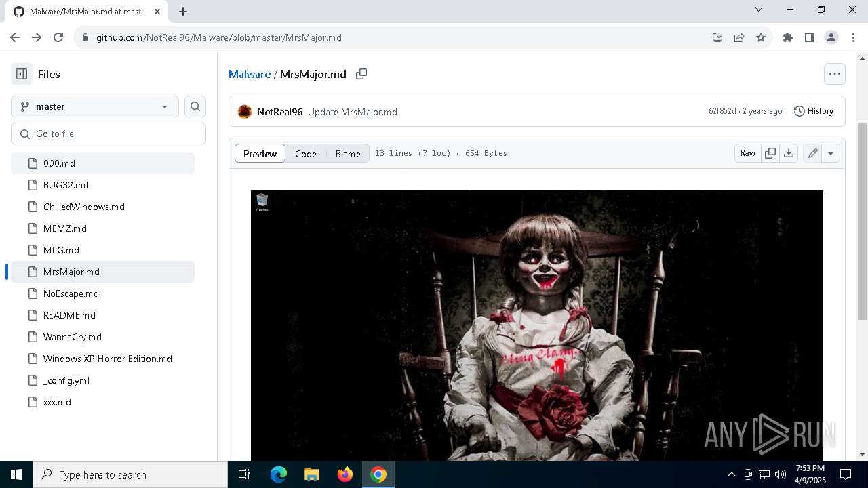Open Task View on the taskbar
The width and height of the screenshot is (868, 488).
(x=244, y=474)
